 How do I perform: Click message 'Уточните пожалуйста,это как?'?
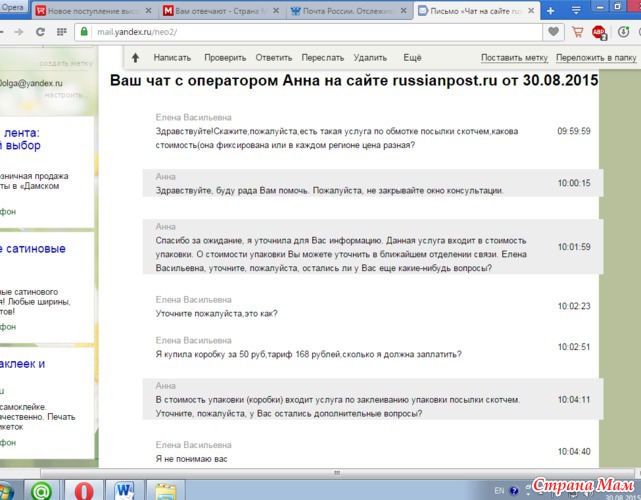point(216,314)
